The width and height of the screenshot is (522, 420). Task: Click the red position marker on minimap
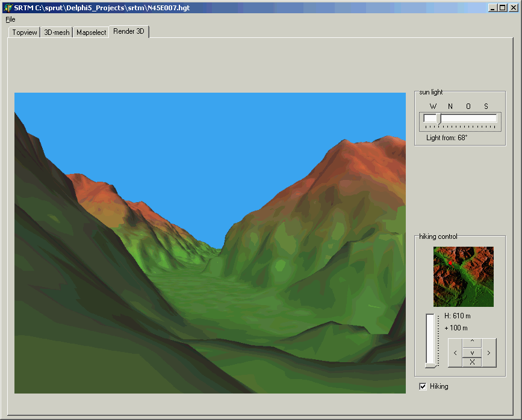pos(450,263)
